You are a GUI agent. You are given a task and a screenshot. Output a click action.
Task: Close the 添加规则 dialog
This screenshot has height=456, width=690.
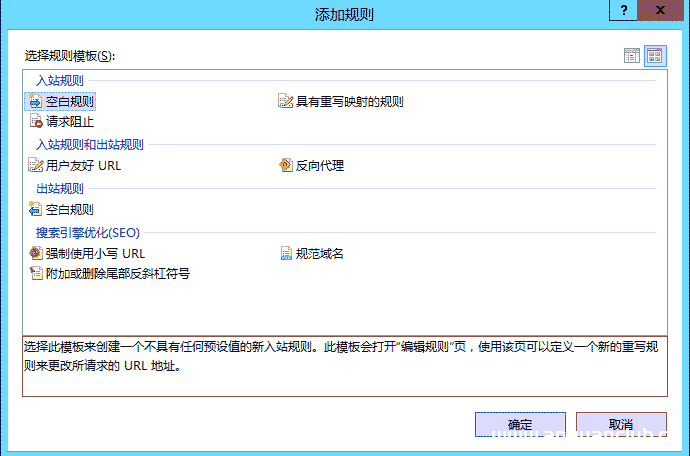(660, 10)
